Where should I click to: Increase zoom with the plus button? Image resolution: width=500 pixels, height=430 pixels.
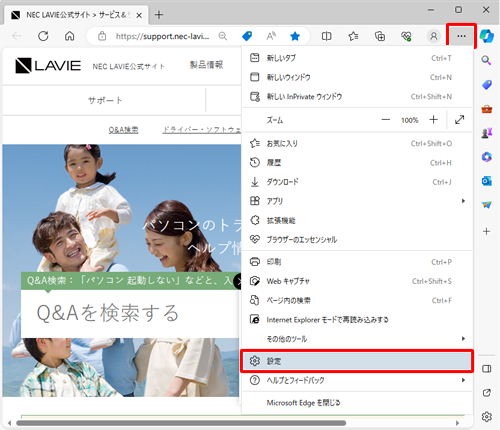[433, 120]
